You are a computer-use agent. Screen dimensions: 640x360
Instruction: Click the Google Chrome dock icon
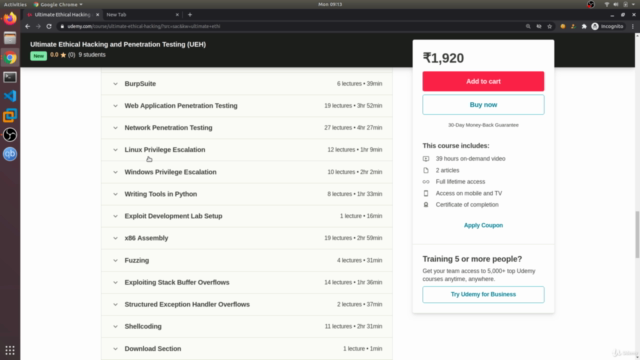[10, 58]
